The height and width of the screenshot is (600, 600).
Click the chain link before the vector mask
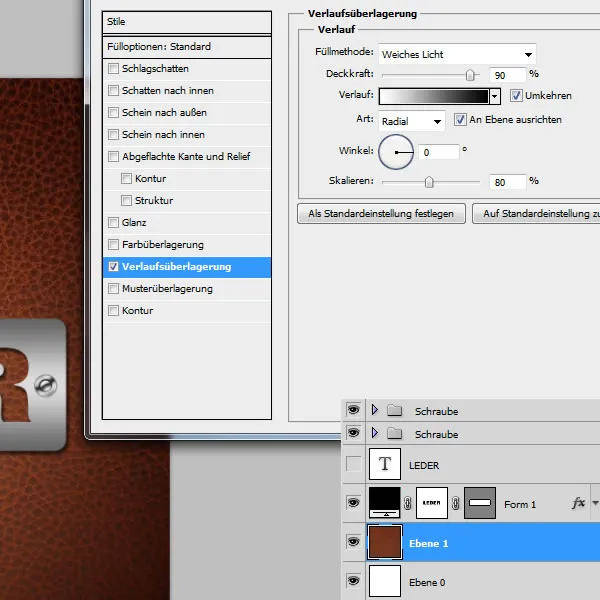pyautogui.click(x=455, y=504)
